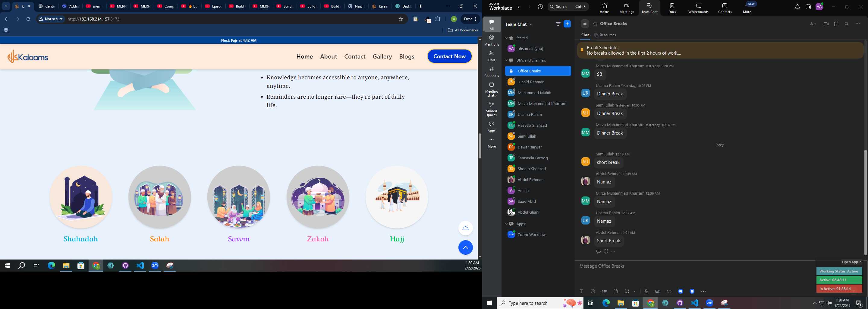868x309 pixels.
Task: Open the GIF picker in composer
Action: (x=604, y=291)
